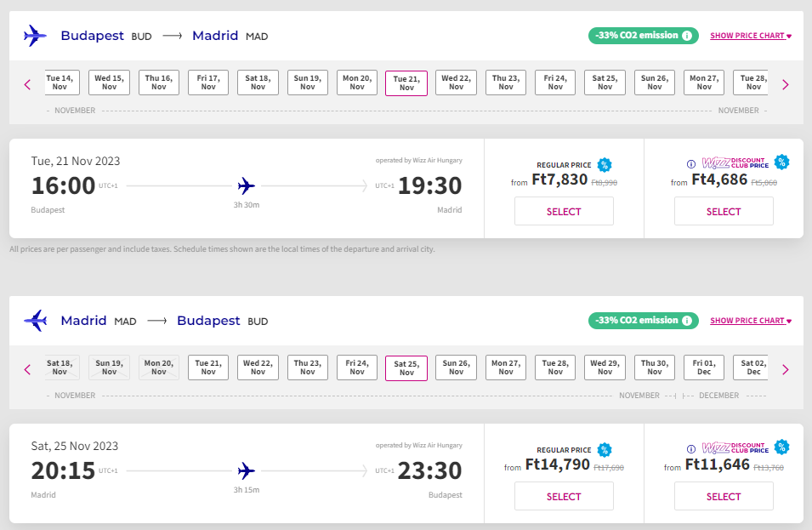Image resolution: width=812 pixels, height=530 pixels.
Task: Click the outbound regular price discount percent badge
Action: (605, 165)
